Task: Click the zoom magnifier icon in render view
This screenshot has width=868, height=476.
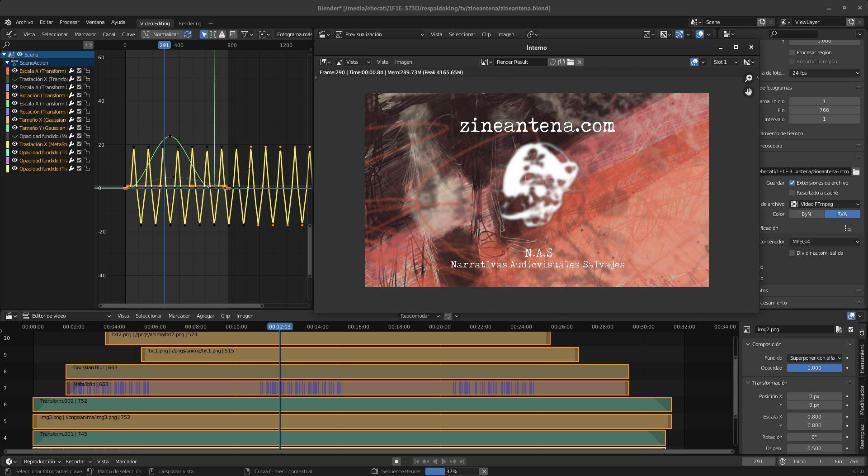Action: pos(749,78)
